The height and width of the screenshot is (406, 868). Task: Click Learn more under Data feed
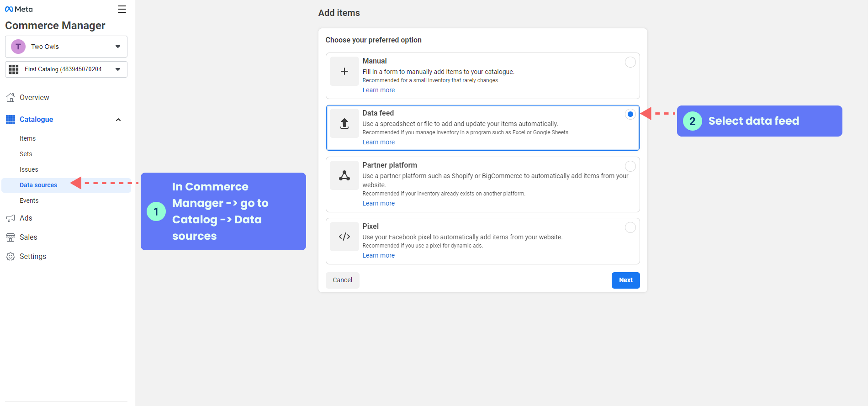379,142
